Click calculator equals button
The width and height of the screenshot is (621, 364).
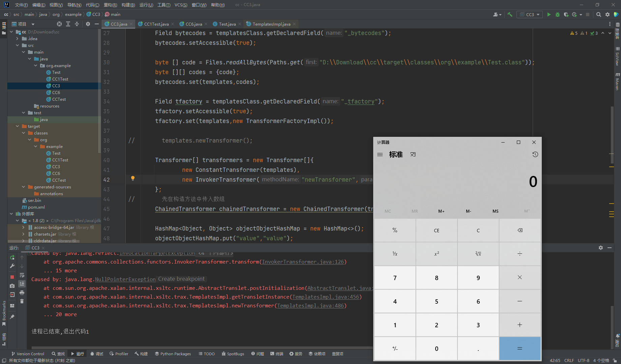click(520, 348)
